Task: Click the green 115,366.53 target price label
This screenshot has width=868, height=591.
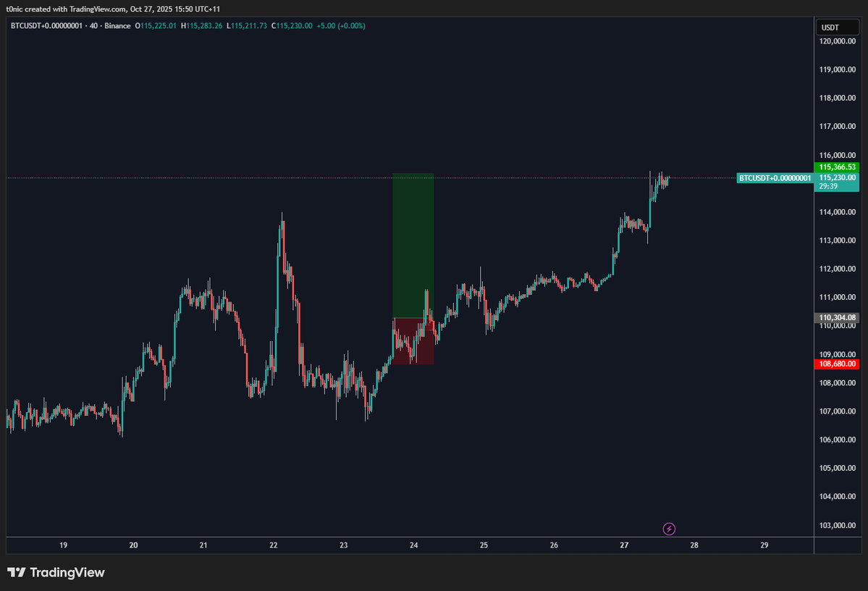Action: (x=837, y=167)
